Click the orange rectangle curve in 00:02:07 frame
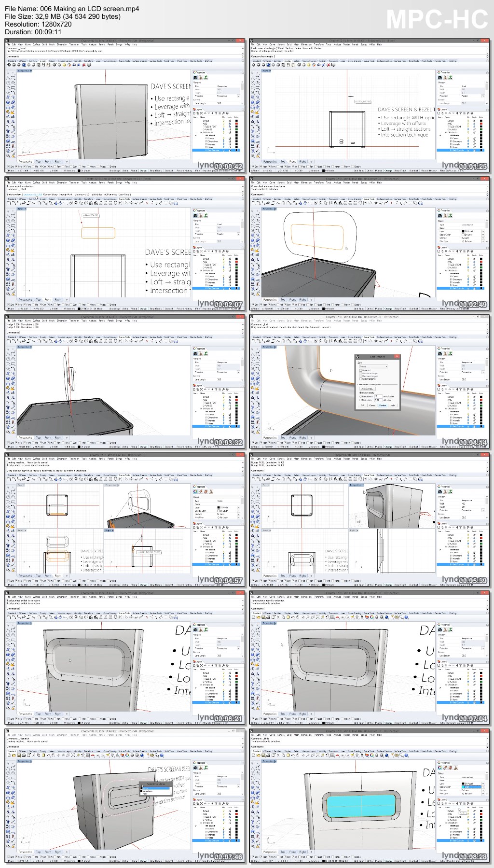The height and width of the screenshot is (868, 494). point(98,233)
